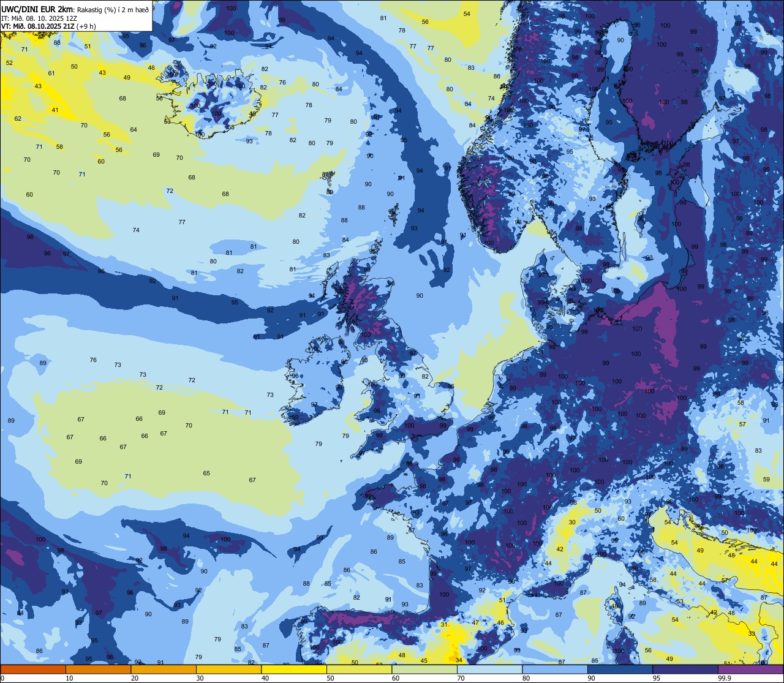Click the humidity value '41' west of Iceland
784x683 pixels.
tap(55, 110)
